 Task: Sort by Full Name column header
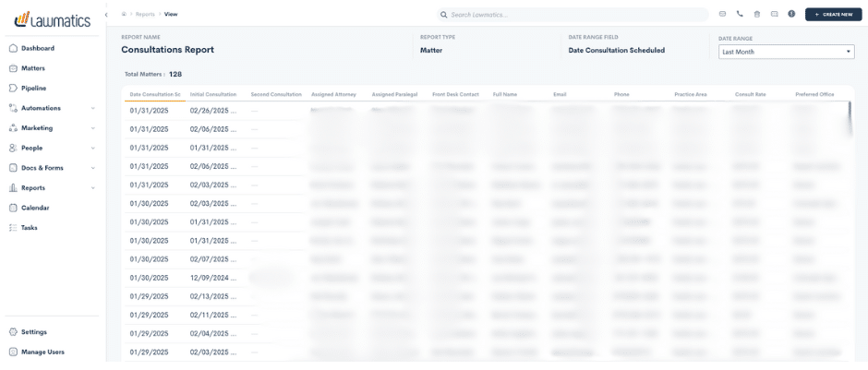[x=505, y=94]
